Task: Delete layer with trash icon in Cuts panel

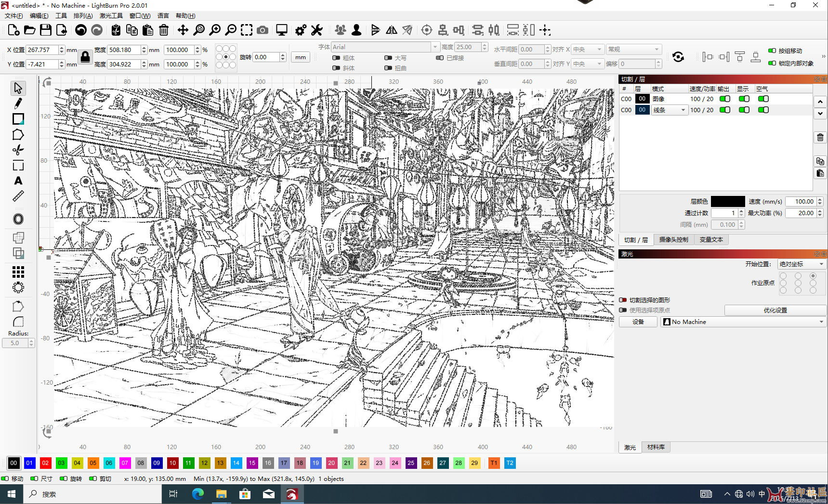Action: 820,138
